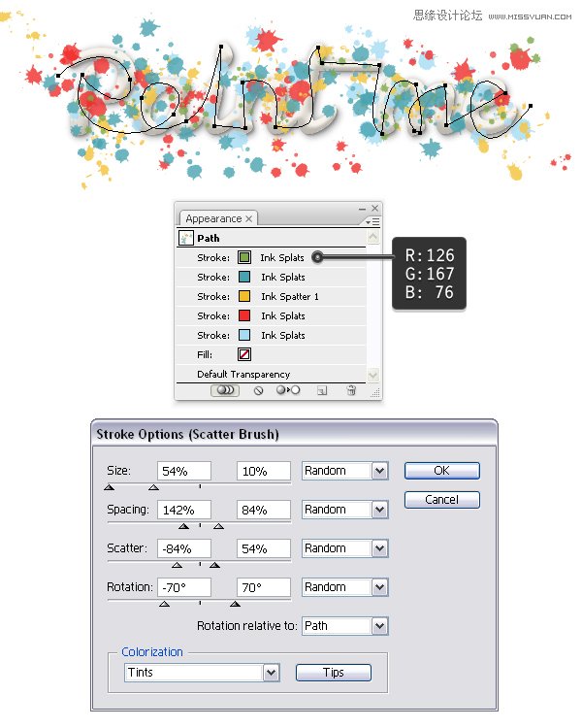Click the left Rotation slider handle

point(164,604)
